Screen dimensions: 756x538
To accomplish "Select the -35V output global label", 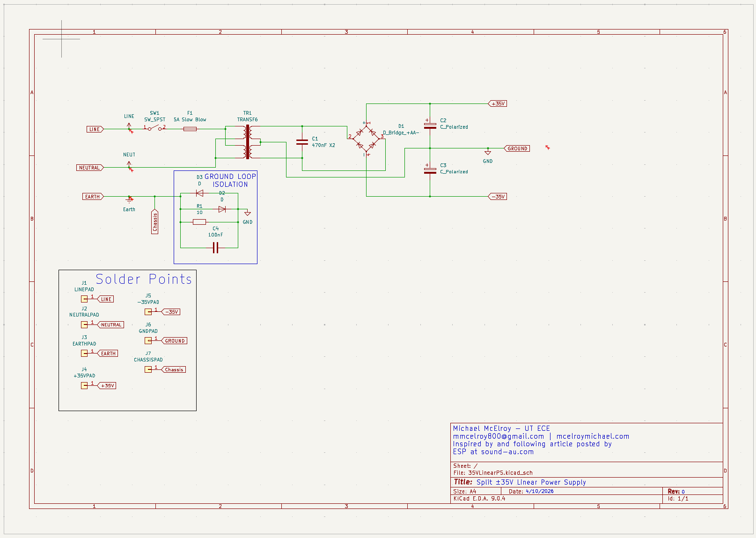I will click(x=498, y=197).
